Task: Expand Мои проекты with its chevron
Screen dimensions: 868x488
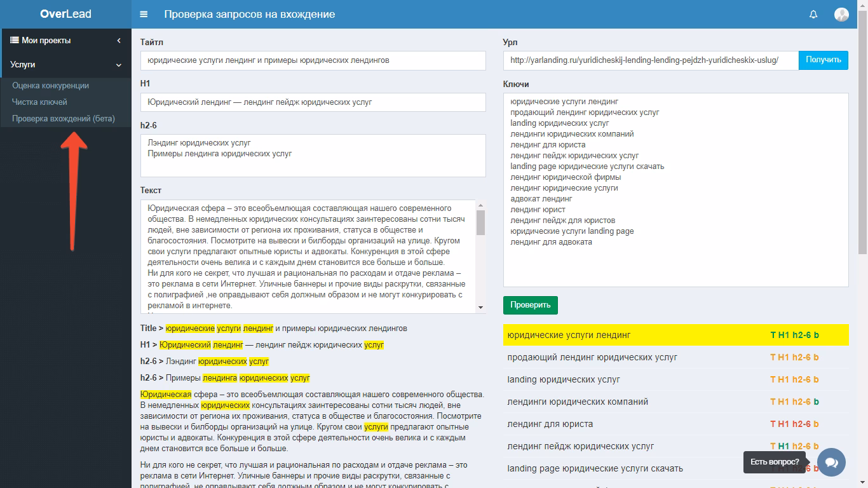Action: (x=119, y=41)
